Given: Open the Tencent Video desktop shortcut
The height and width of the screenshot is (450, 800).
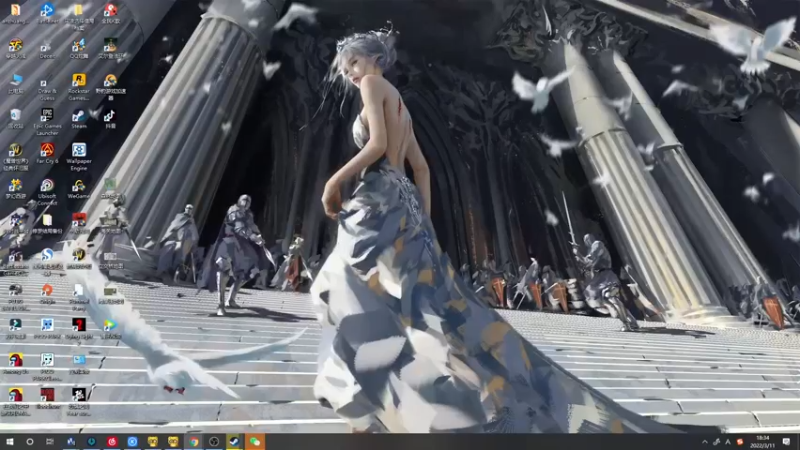Looking at the screenshot, I should point(110,329).
